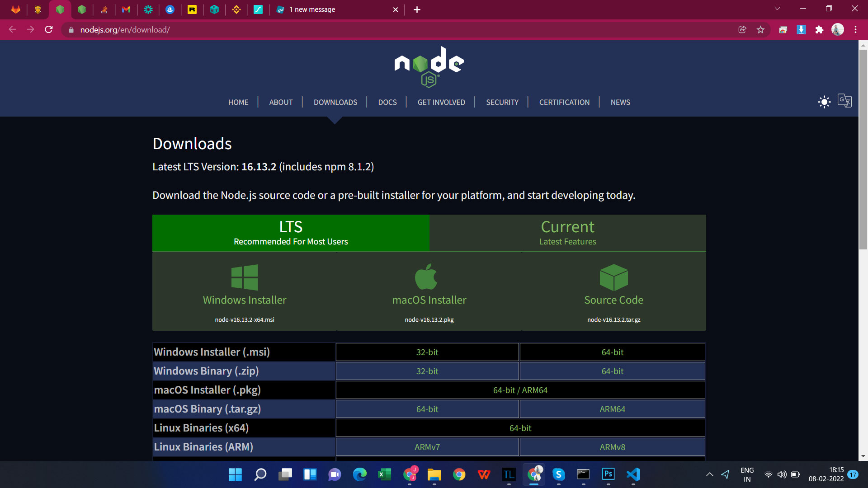
Task: Select the LTS Recommended tab
Action: pyautogui.click(x=291, y=233)
